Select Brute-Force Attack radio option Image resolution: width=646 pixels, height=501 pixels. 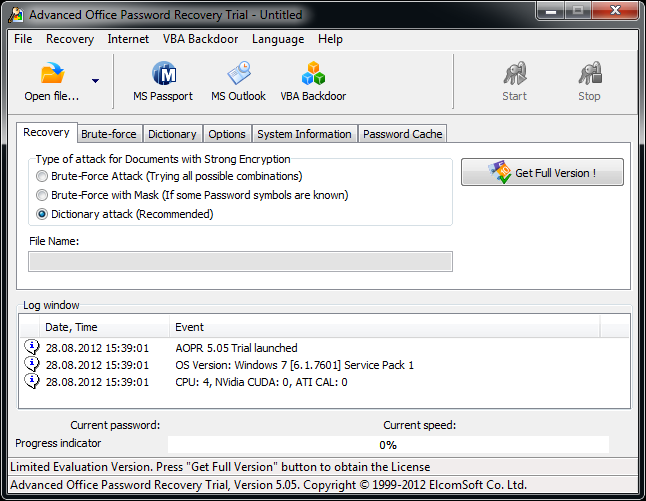click(x=42, y=176)
